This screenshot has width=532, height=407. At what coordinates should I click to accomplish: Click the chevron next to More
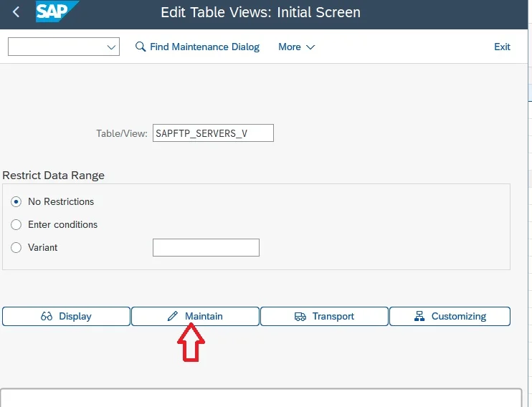[310, 47]
